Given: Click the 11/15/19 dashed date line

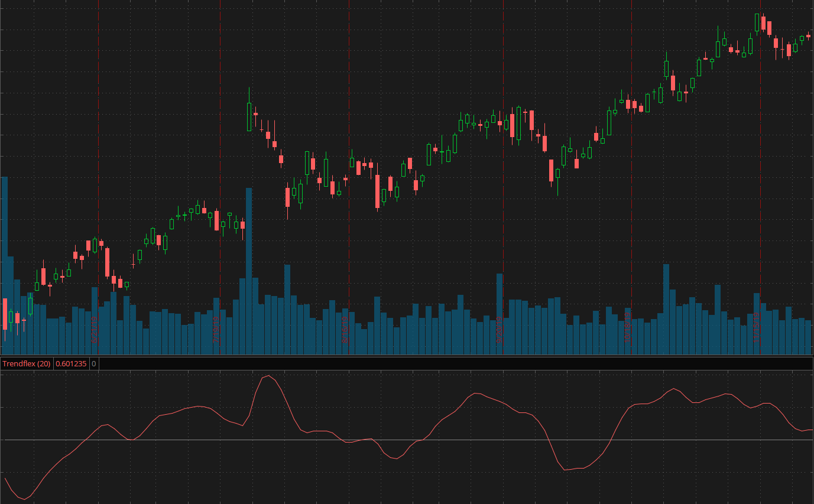Looking at the screenshot, I should click(760, 177).
